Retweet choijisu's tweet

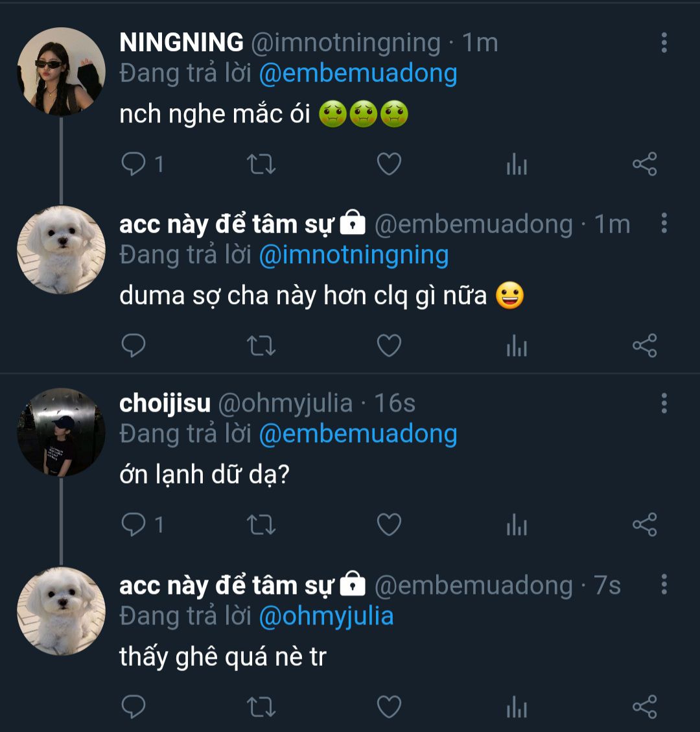(262, 525)
